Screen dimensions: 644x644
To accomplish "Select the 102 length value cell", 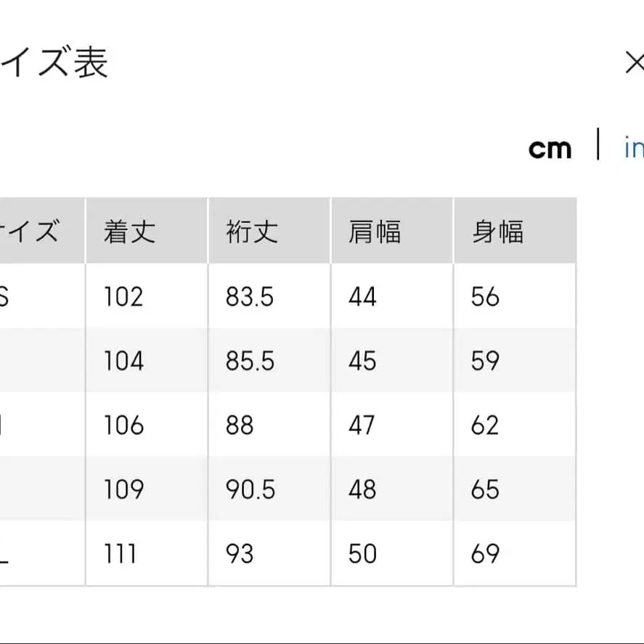I will [121, 295].
